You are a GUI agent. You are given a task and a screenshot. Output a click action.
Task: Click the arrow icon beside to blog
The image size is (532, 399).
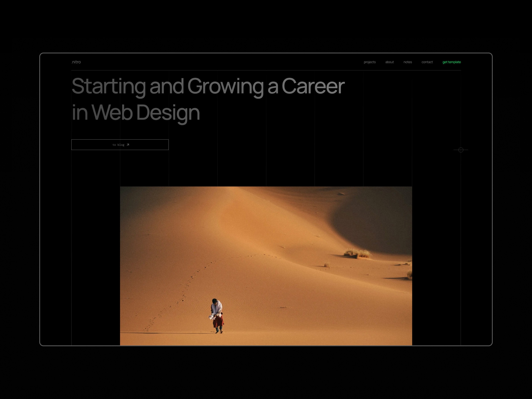[x=128, y=145]
